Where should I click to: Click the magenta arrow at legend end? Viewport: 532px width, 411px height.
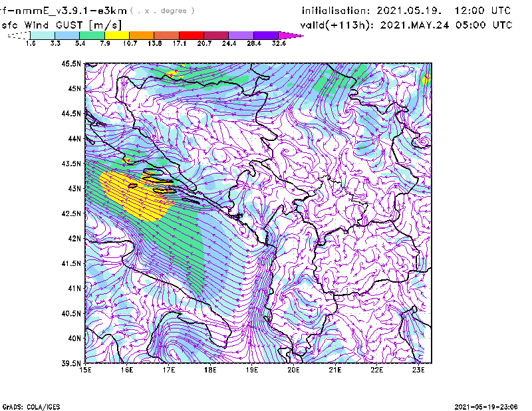(291, 35)
